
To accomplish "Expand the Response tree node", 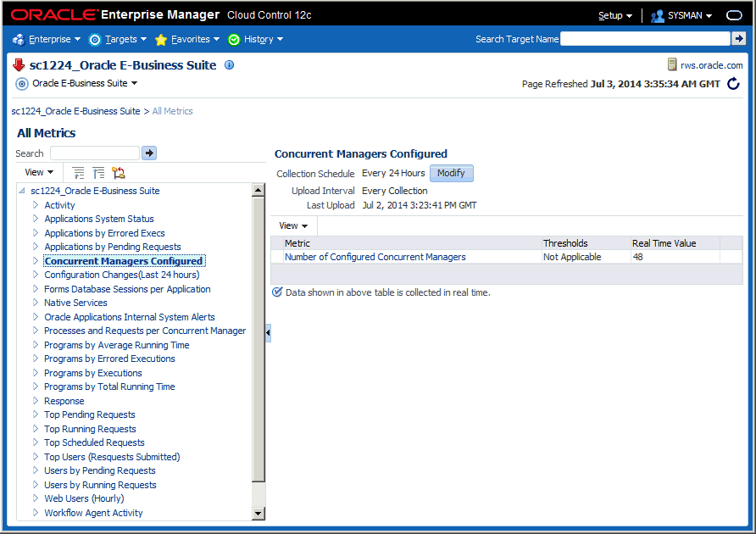I will click(x=36, y=400).
